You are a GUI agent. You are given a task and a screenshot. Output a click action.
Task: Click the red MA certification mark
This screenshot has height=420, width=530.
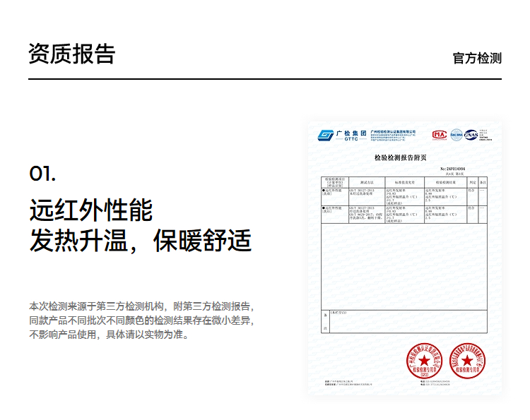tap(439, 134)
